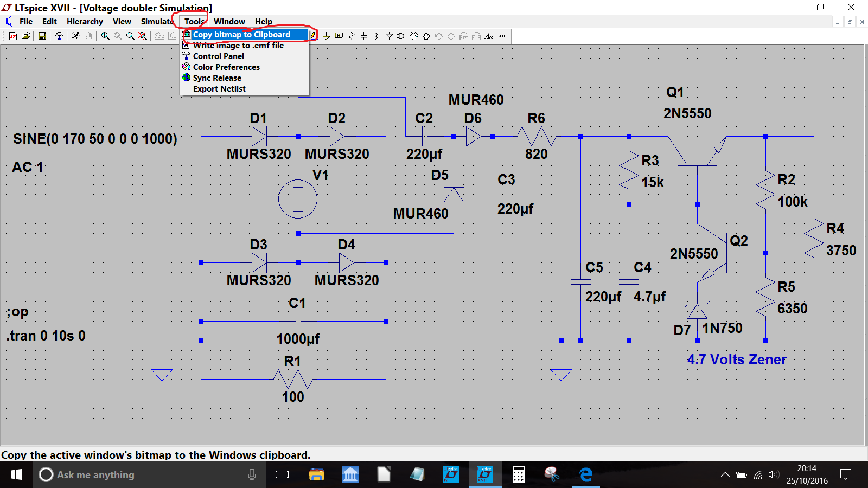Click the Redo arrow toolbar icon

coord(451,36)
